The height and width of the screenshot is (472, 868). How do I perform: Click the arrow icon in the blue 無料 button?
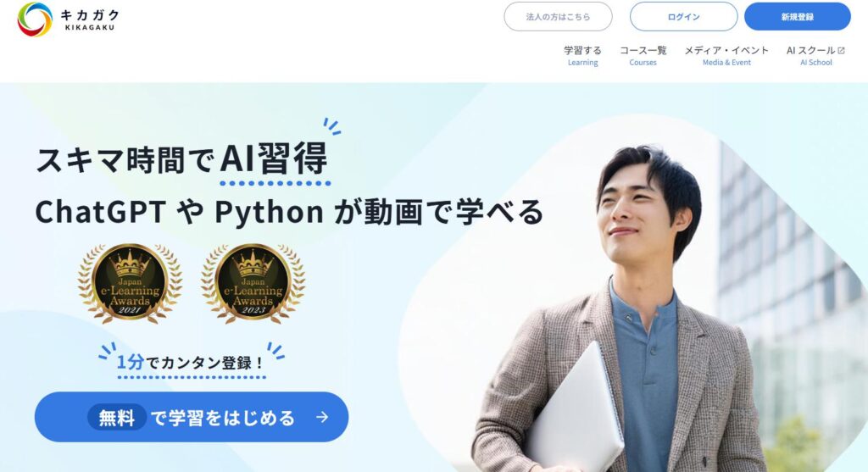322,417
